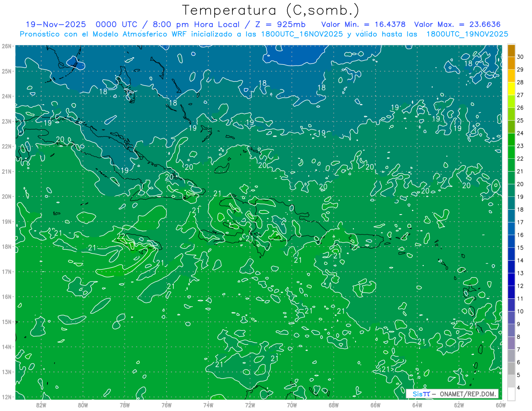
Task: Click the 68W longitude axis label
Action: (x=333, y=404)
